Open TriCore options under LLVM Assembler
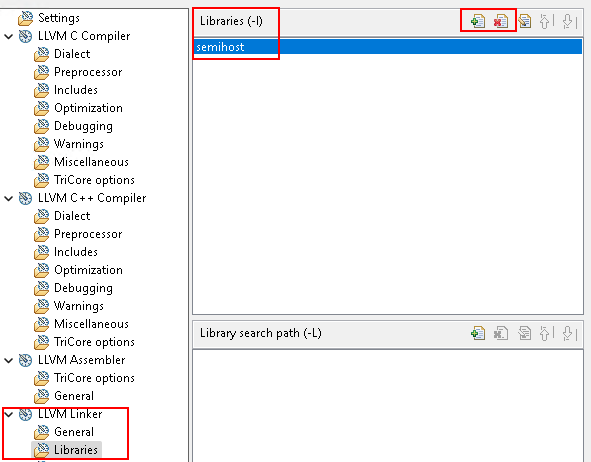 pos(94,378)
